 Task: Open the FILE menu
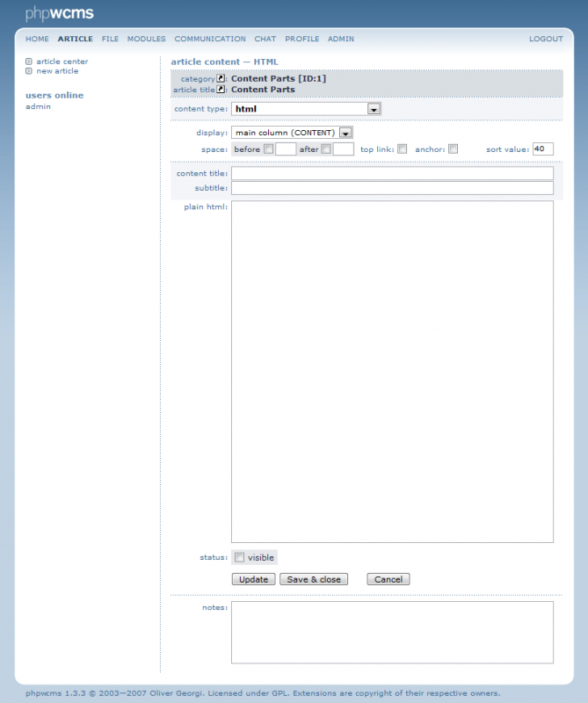(x=110, y=40)
